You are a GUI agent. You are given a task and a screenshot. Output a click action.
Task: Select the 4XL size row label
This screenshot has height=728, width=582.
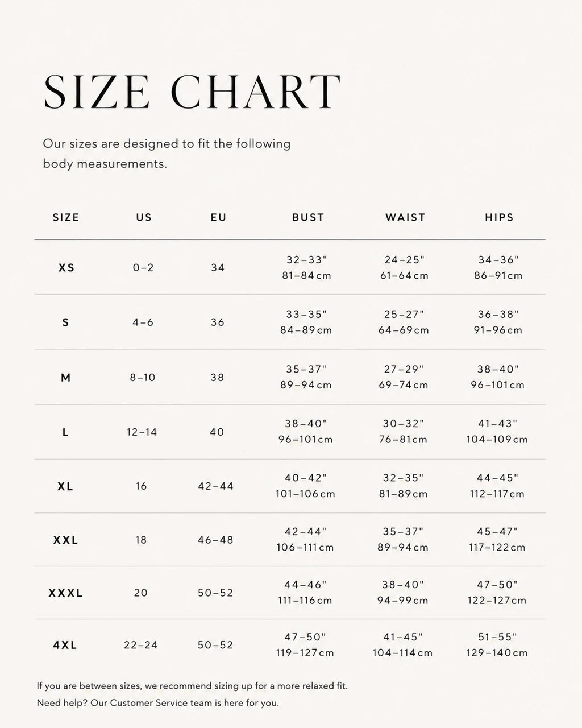(65, 645)
